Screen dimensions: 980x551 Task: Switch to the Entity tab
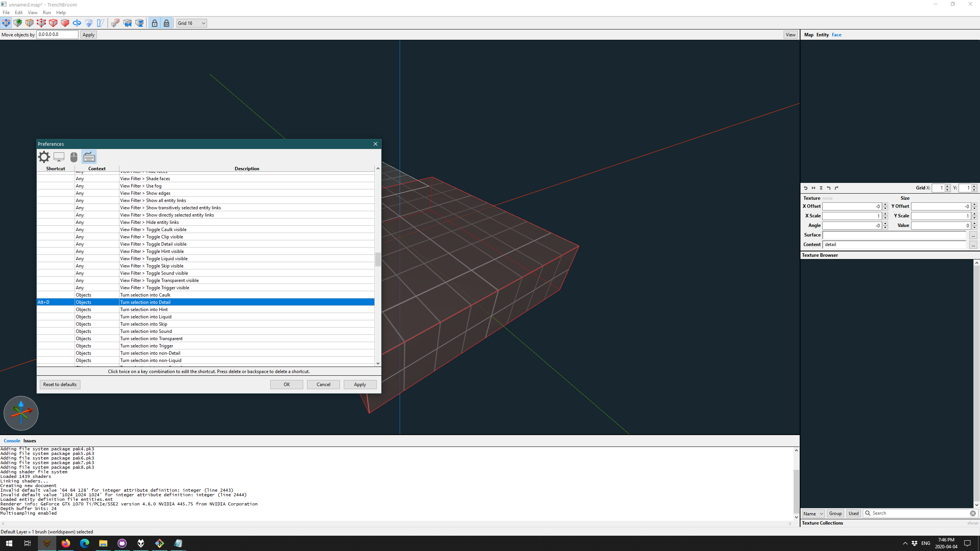point(822,35)
